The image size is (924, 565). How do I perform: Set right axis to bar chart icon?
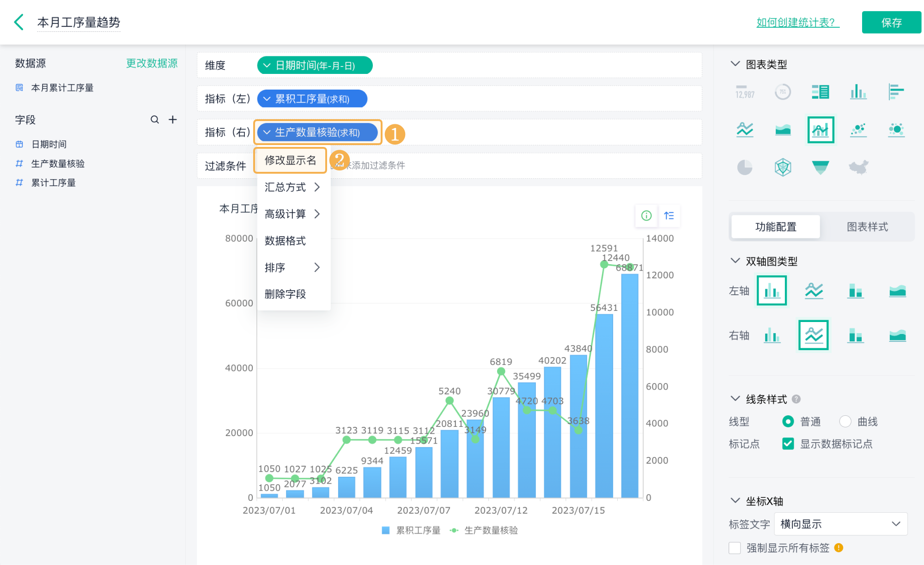772,335
